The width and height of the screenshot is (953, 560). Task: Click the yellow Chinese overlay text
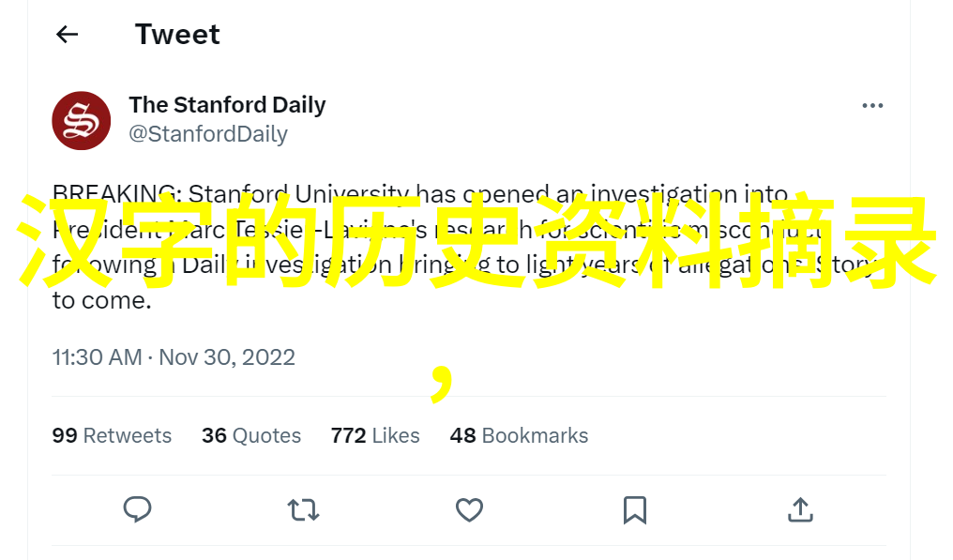488,241
